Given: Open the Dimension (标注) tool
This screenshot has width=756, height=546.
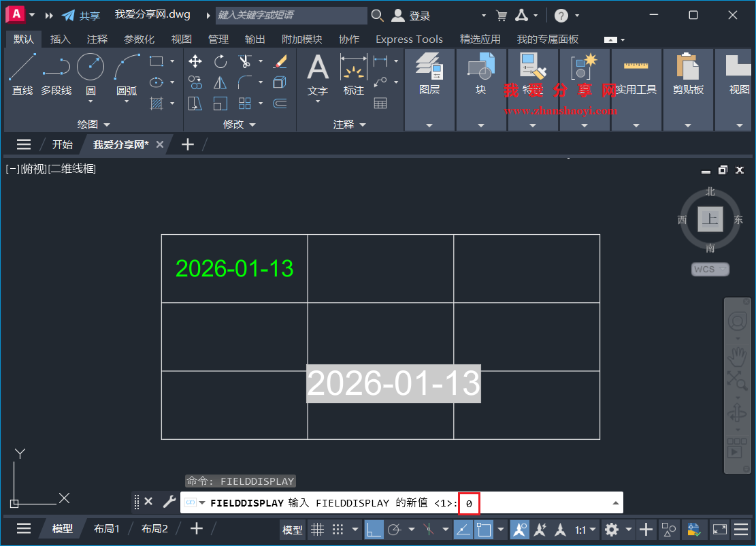Looking at the screenshot, I should (353, 75).
